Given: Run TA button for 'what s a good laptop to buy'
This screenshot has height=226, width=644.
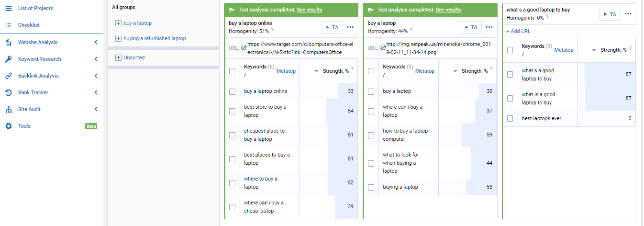Looking at the screenshot, I should click(x=610, y=14).
